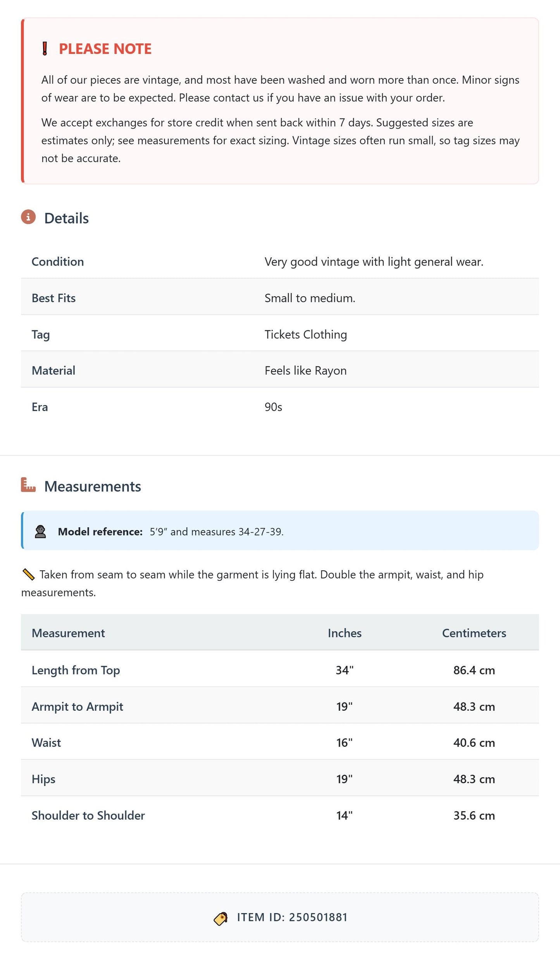The width and height of the screenshot is (560, 960).
Task: Click the model reference person icon
Action: (x=40, y=532)
